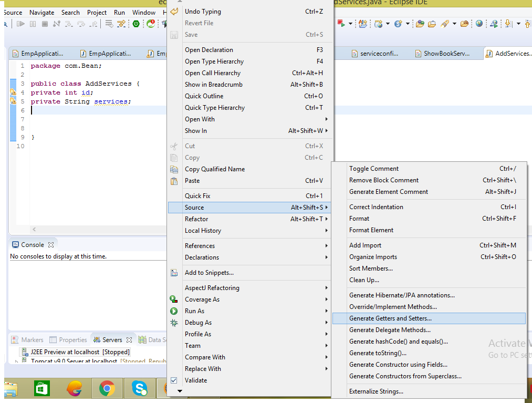Screen dimensions: 532x403
Task: Jump to Next Annotation with the down-arrow icon
Action: pyautogui.click(x=507, y=23)
